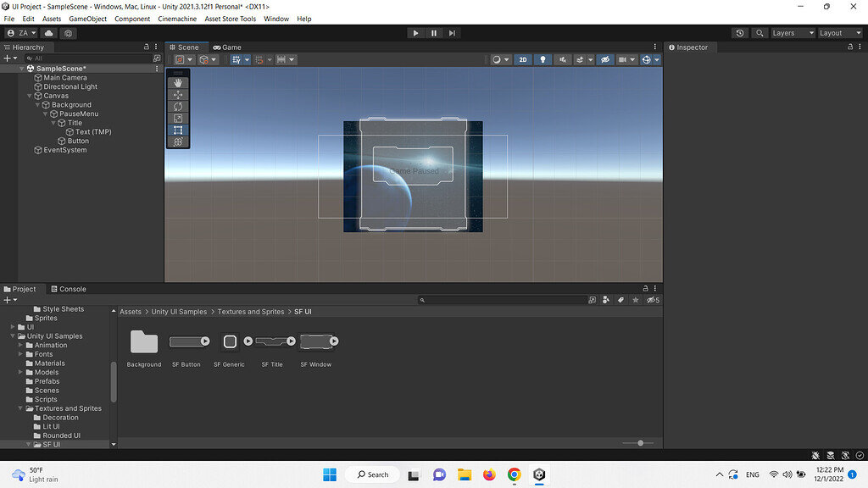
Task: Switch to the Game view tab
Action: pyautogui.click(x=226, y=47)
